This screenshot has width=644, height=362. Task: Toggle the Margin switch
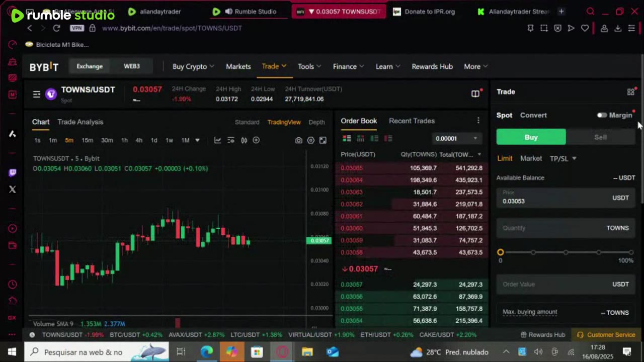coord(602,115)
